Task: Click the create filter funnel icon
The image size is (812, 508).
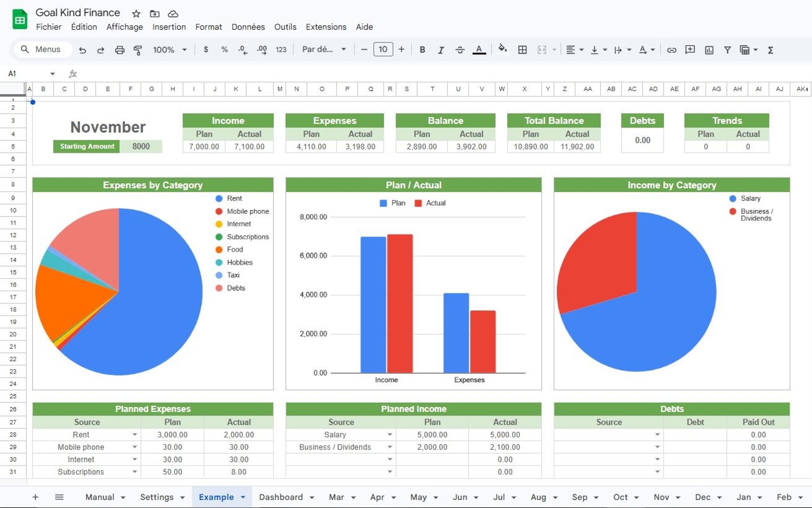Action: pos(727,50)
